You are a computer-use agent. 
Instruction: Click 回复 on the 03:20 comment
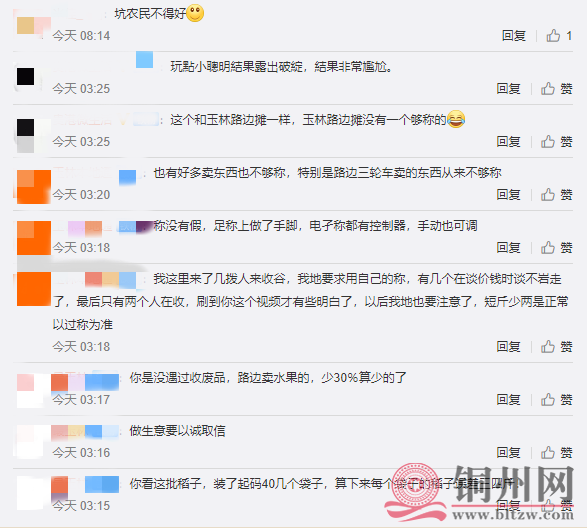508,195
